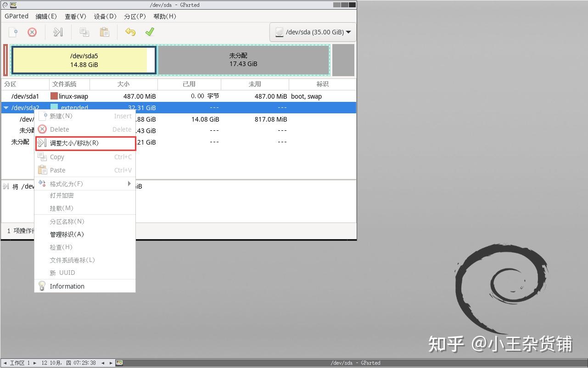Screen dimensions: 588x368
Task: Click the Paste partition toolbar icon
Action: (104, 32)
